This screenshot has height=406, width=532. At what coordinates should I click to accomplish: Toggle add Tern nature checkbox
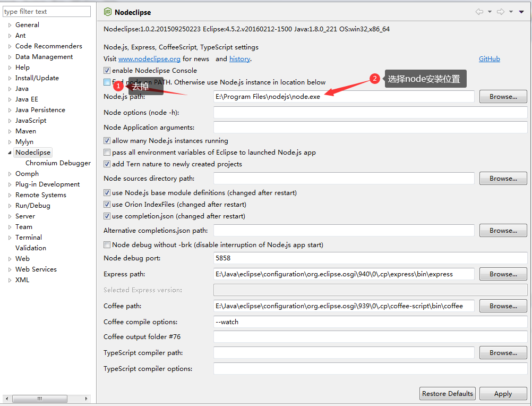pyautogui.click(x=107, y=164)
